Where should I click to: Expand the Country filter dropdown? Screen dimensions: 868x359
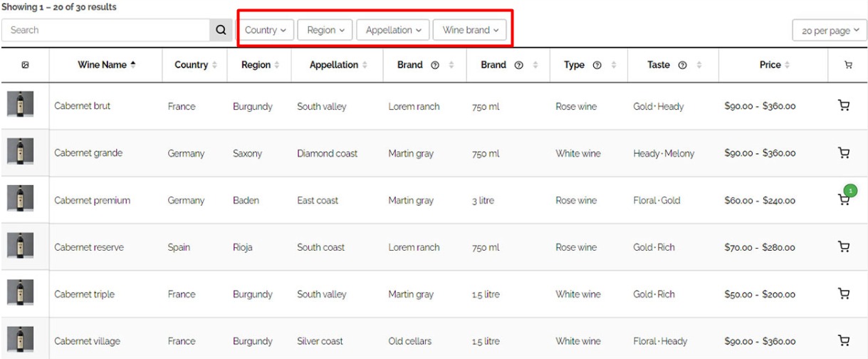tap(265, 31)
